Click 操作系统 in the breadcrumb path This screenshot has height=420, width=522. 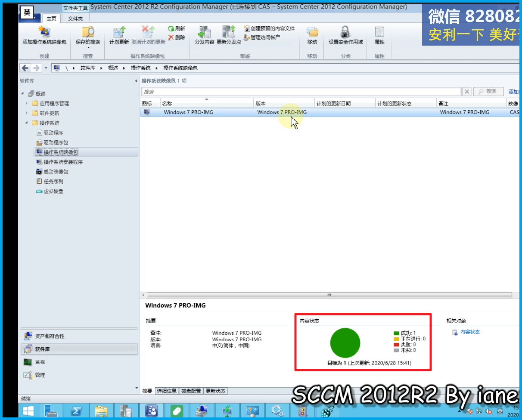tap(141, 68)
